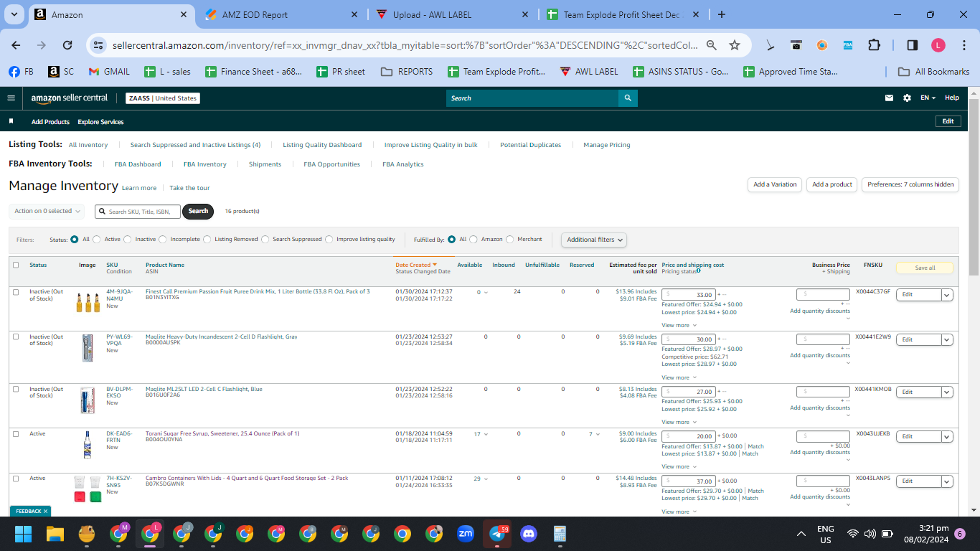Check the box for Finest Call Passion Fruit row
Screen dimensions: 980x551
(16, 292)
